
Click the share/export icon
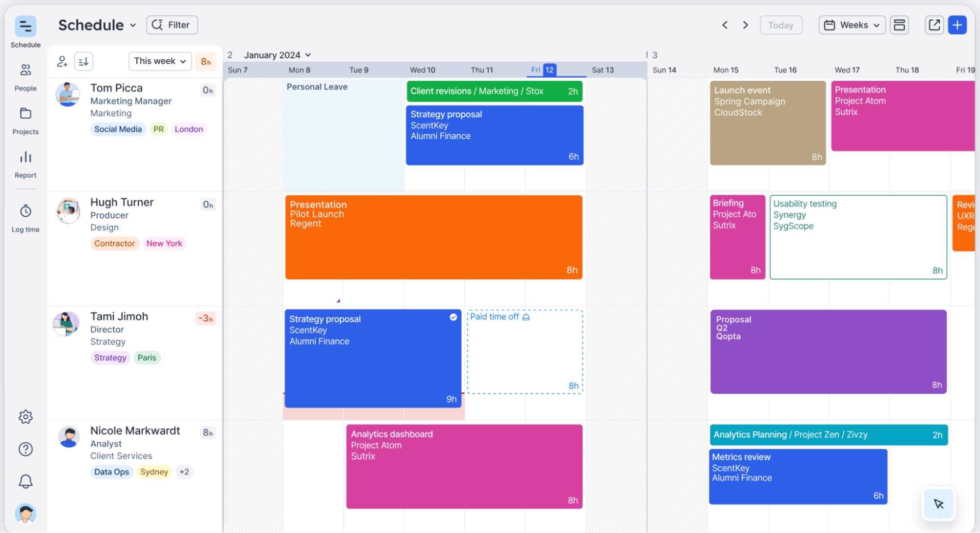pyautogui.click(x=934, y=25)
